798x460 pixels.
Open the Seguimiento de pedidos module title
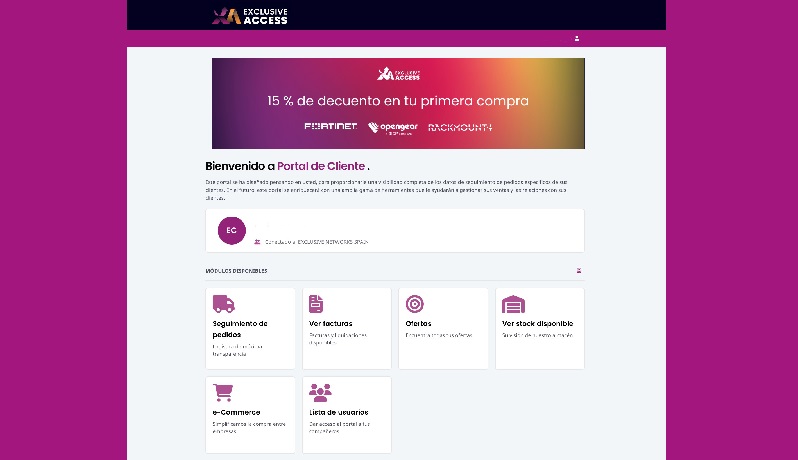(240, 328)
